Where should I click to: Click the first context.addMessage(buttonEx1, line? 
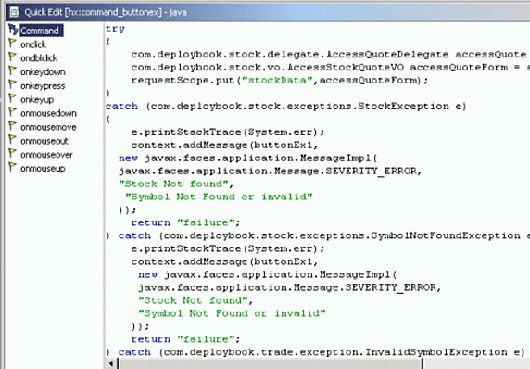click(x=224, y=145)
